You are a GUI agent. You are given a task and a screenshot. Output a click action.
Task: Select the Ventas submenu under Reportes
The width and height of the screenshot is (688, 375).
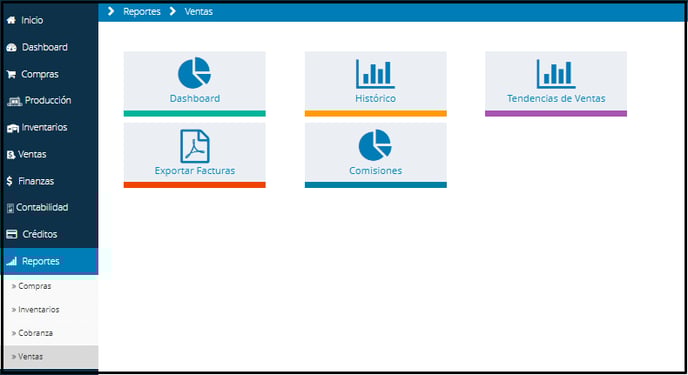(50, 357)
